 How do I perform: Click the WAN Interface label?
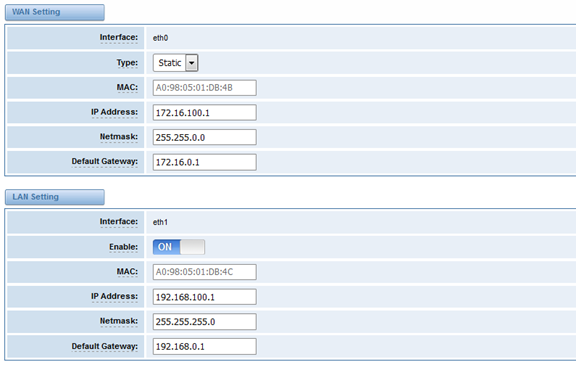click(x=119, y=37)
